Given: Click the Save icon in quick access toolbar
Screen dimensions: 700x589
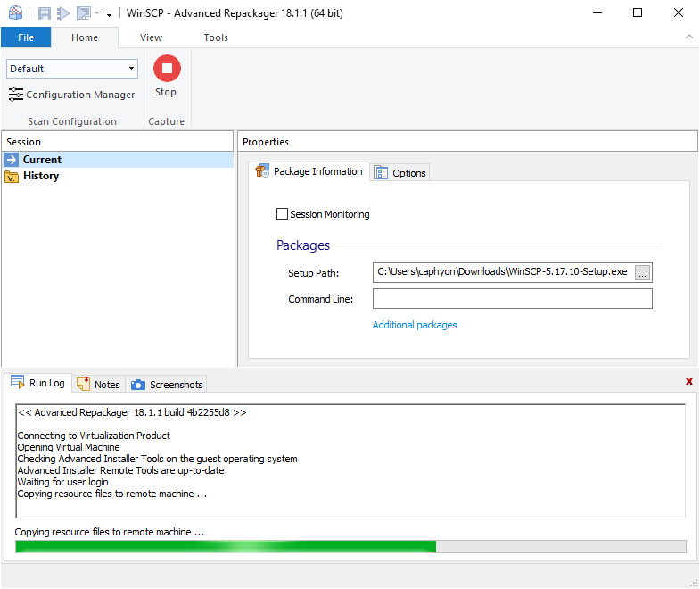Looking at the screenshot, I should [x=45, y=13].
